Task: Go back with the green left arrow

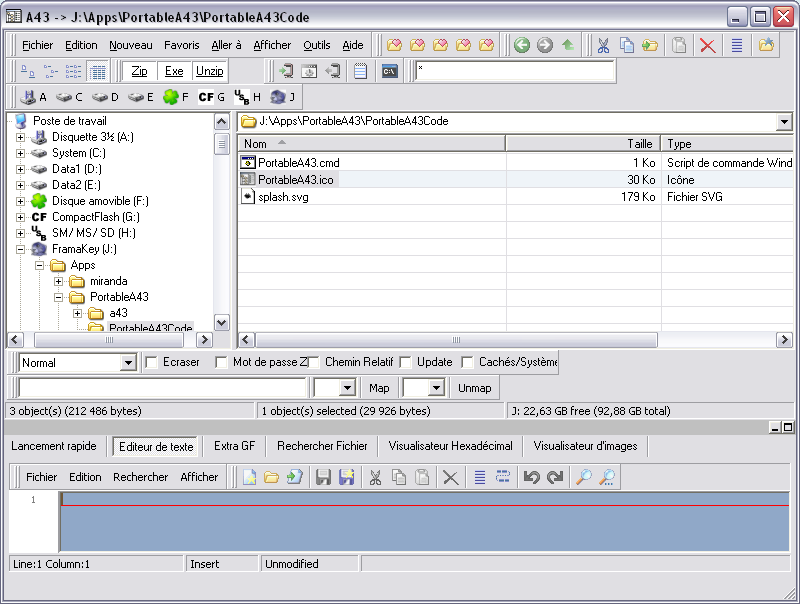Action: [x=521, y=45]
